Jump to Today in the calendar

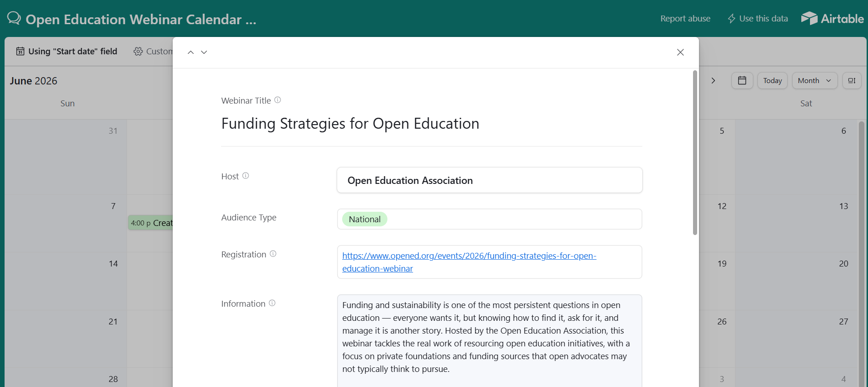773,81
